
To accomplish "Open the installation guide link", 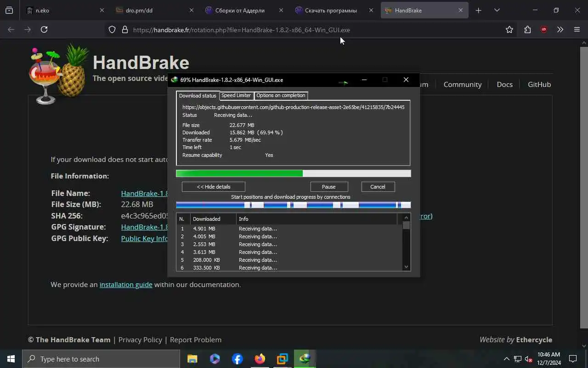I will pyautogui.click(x=126, y=285).
